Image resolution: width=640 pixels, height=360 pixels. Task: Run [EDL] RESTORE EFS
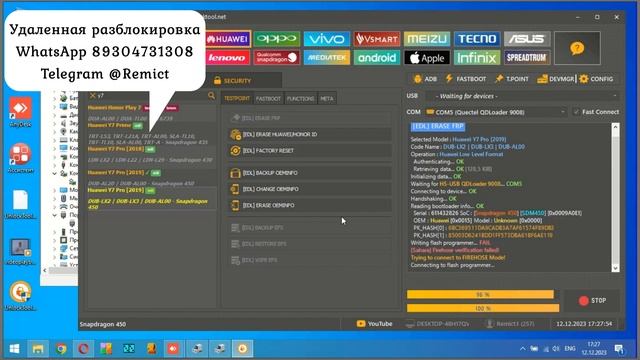point(309,244)
